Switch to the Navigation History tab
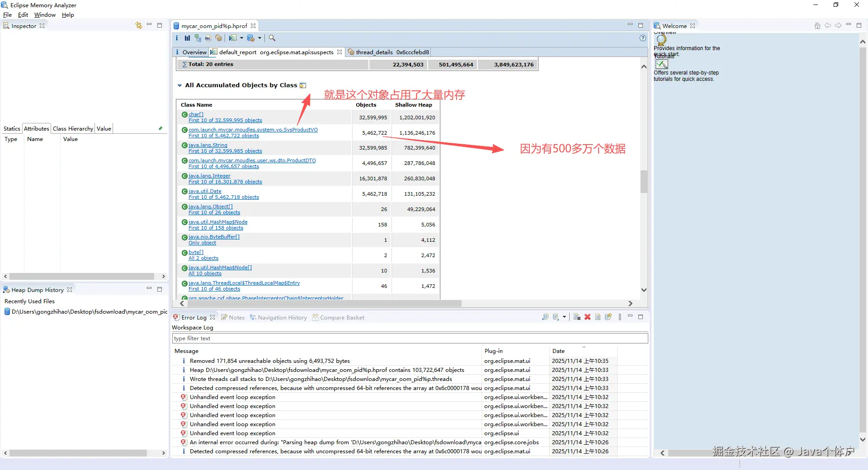 tap(278, 317)
